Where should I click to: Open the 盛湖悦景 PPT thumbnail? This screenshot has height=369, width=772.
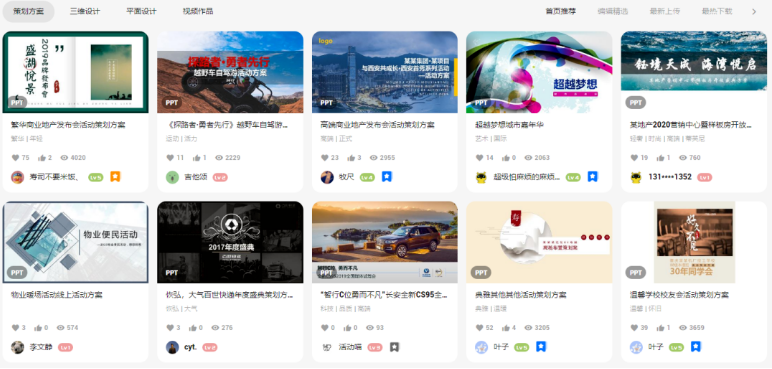pos(75,72)
